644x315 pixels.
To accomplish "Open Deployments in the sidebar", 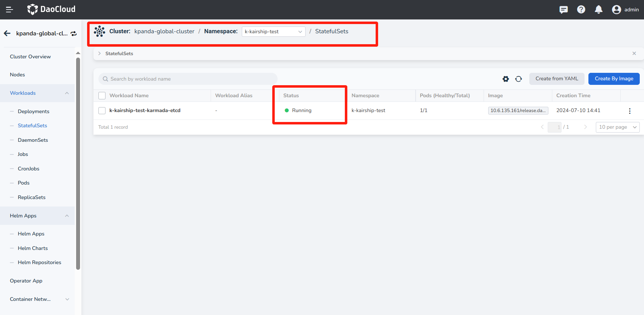I will tap(34, 111).
